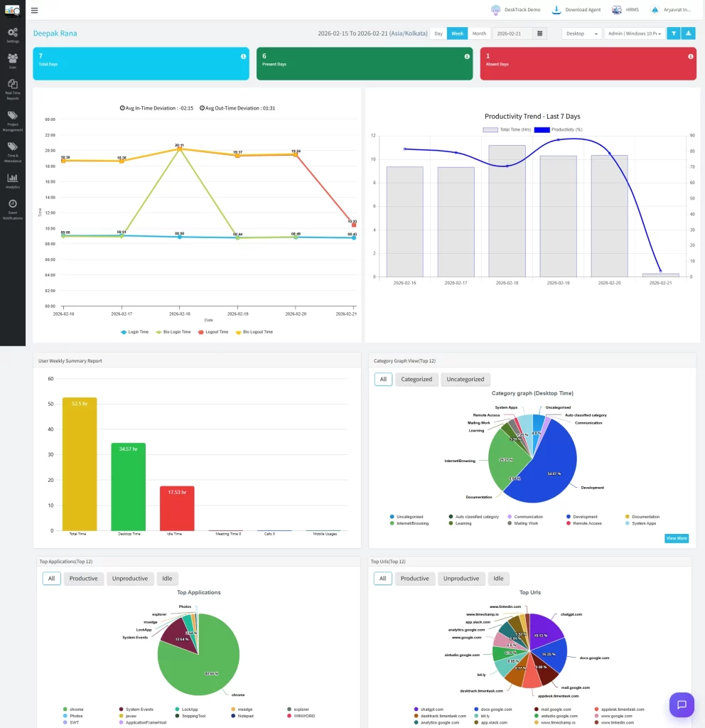Select Uncategorized in Category Graph View
This screenshot has width=705, height=728.
465,380
